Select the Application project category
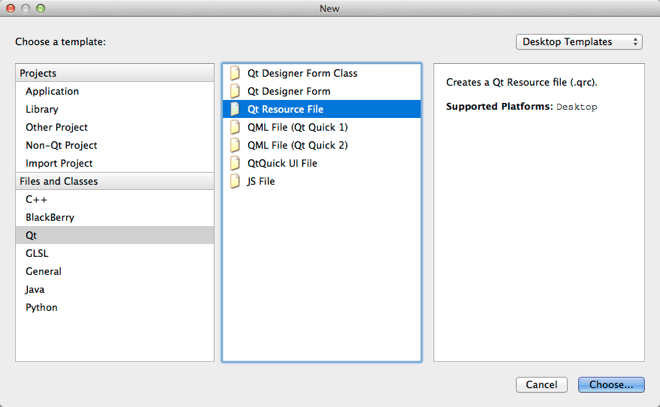This screenshot has width=660, height=407. pos(52,91)
